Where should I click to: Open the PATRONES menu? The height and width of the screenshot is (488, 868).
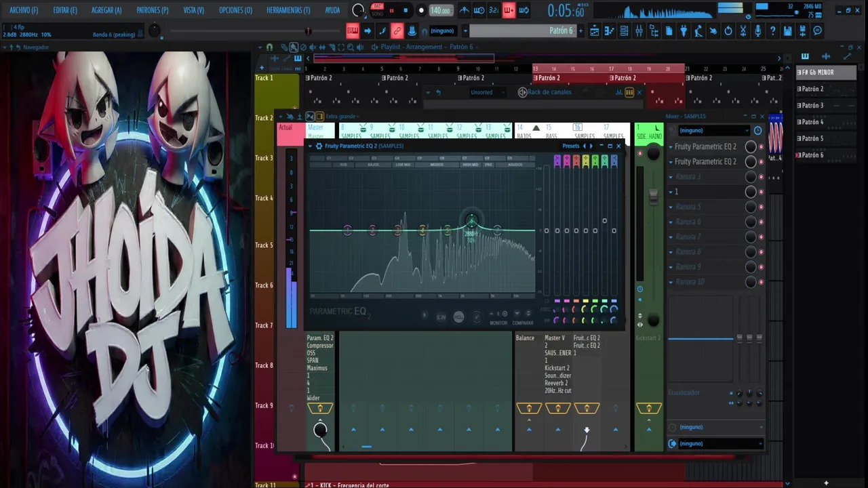152,10
